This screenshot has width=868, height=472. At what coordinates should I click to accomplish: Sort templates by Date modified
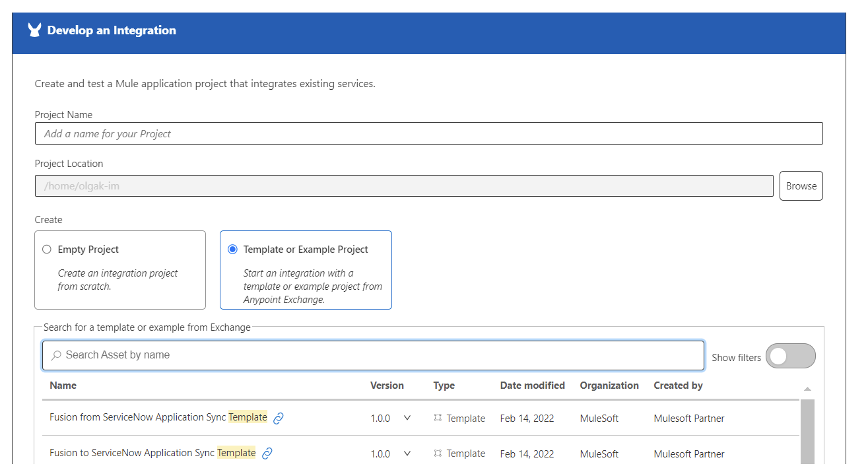tap(532, 385)
